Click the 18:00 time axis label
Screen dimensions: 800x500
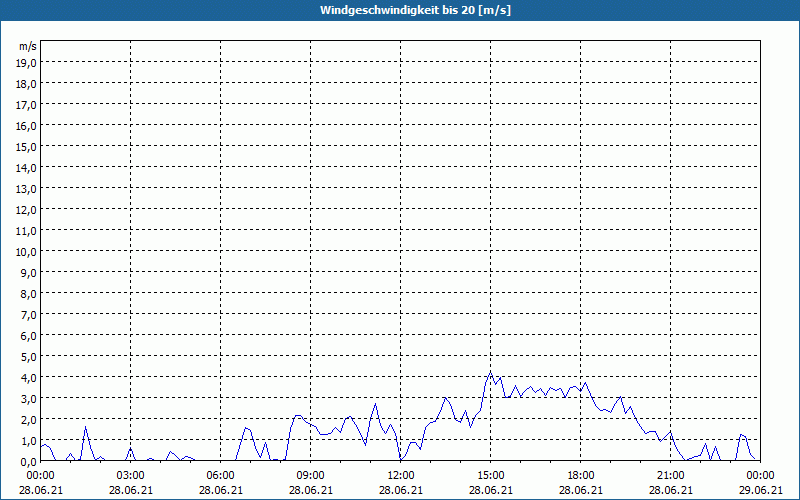tap(581, 476)
